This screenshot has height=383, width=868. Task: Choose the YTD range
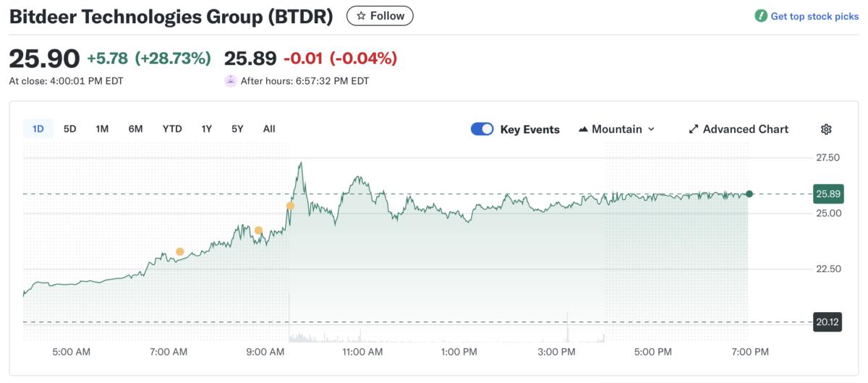pos(172,129)
